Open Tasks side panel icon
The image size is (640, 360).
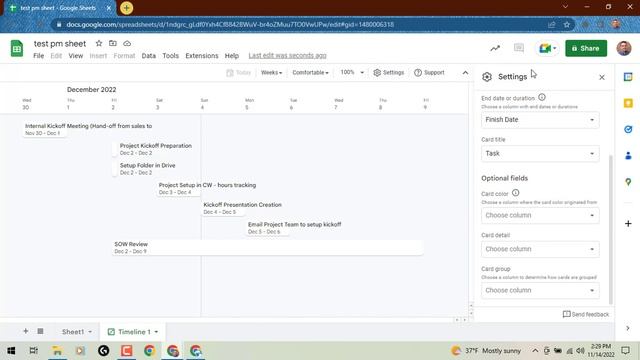point(628,129)
